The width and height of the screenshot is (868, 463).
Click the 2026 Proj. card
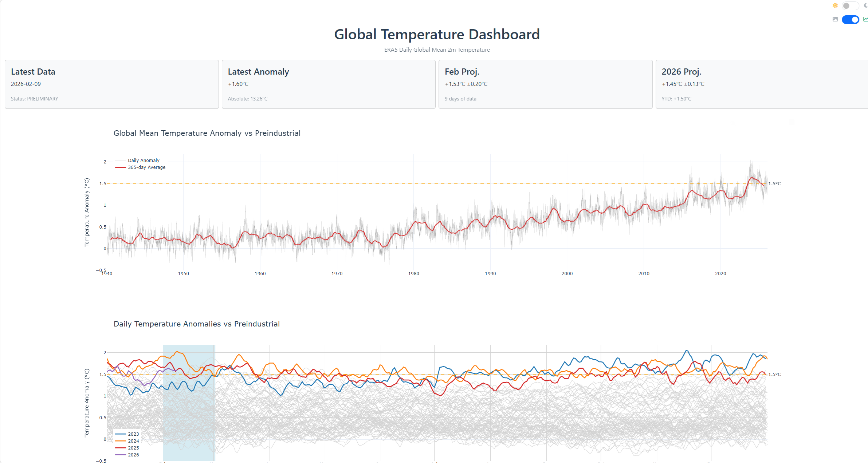(762, 84)
